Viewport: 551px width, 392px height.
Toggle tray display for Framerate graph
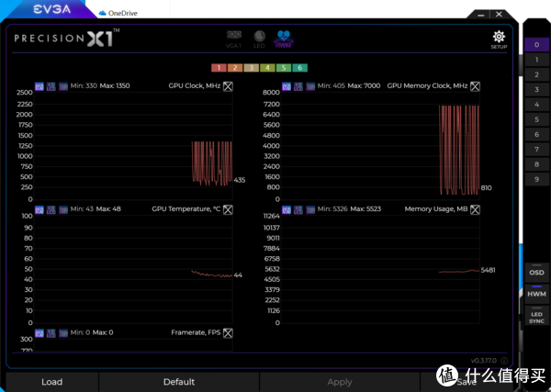(x=63, y=333)
